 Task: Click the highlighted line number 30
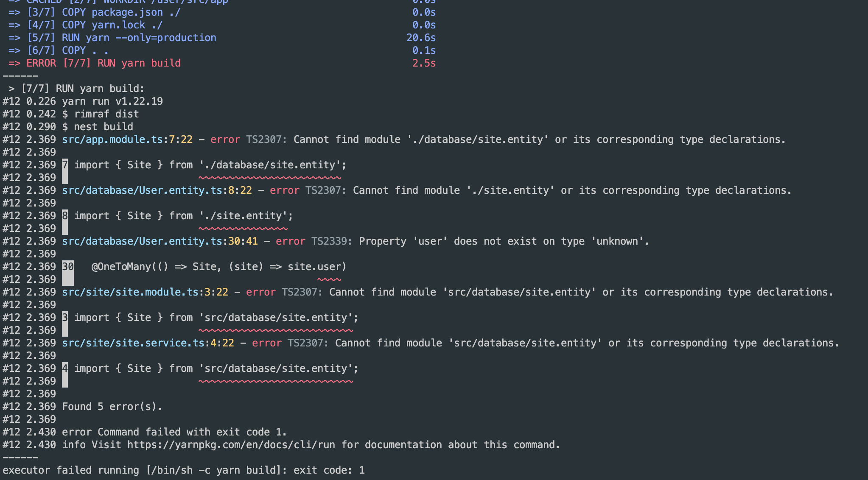[68, 267]
